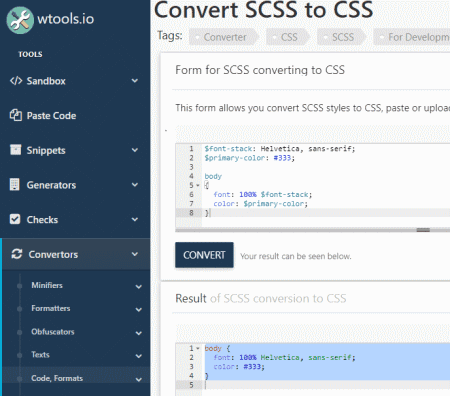Select the Converter tag link
The image size is (450, 396).
coord(224,37)
